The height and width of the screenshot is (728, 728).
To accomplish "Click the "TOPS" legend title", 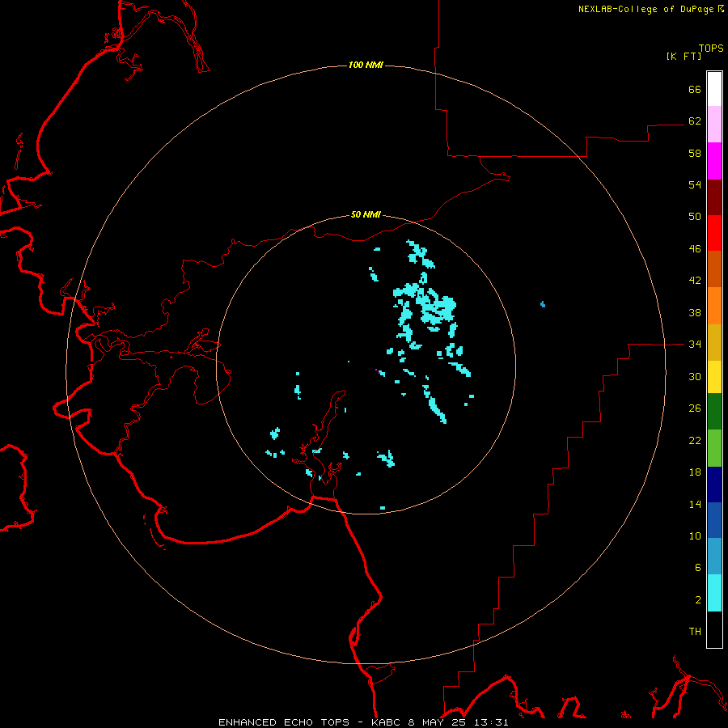I will click(x=711, y=48).
